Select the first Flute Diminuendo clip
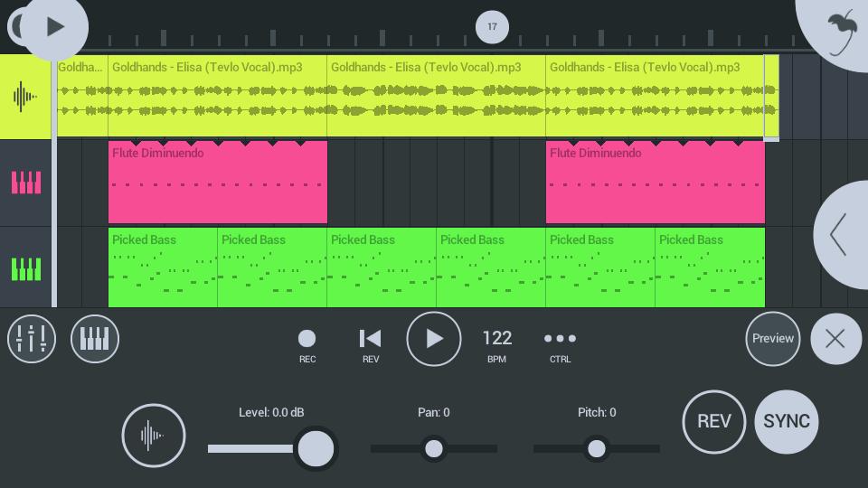The width and height of the screenshot is (868, 488). click(217, 183)
